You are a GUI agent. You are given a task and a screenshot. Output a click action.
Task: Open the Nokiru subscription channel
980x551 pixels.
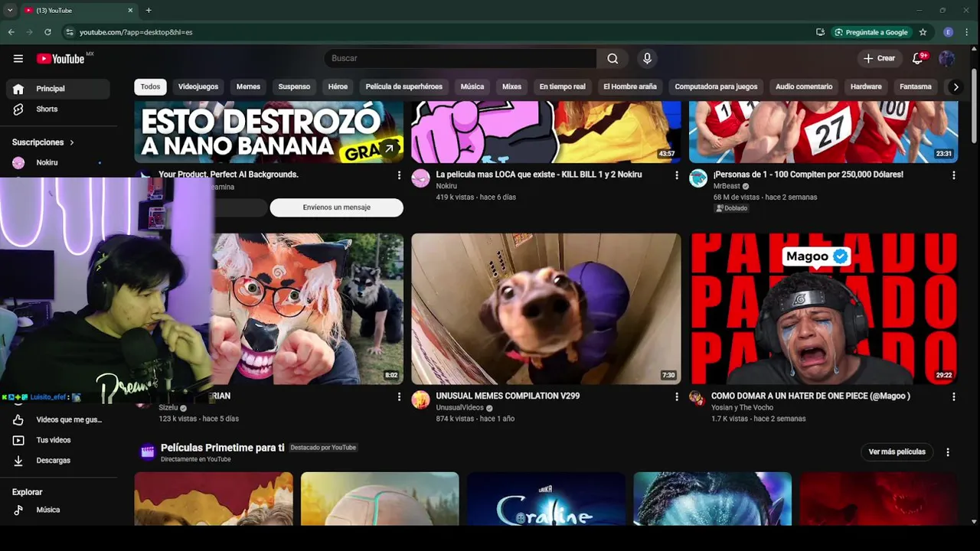(58, 162)
